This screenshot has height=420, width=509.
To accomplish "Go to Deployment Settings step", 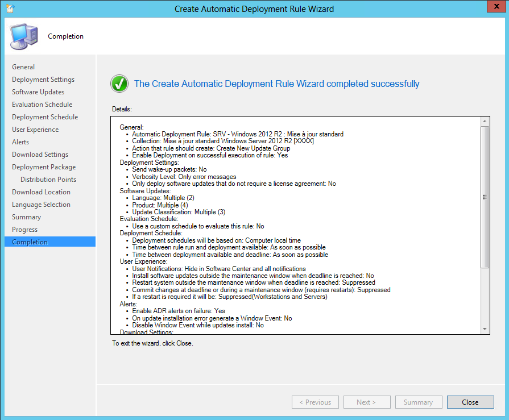I will (43, 80).
